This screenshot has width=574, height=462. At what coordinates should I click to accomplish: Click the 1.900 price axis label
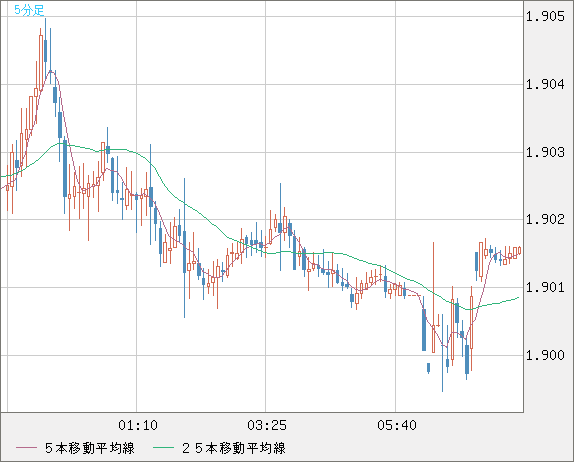(x=545, y=355)
